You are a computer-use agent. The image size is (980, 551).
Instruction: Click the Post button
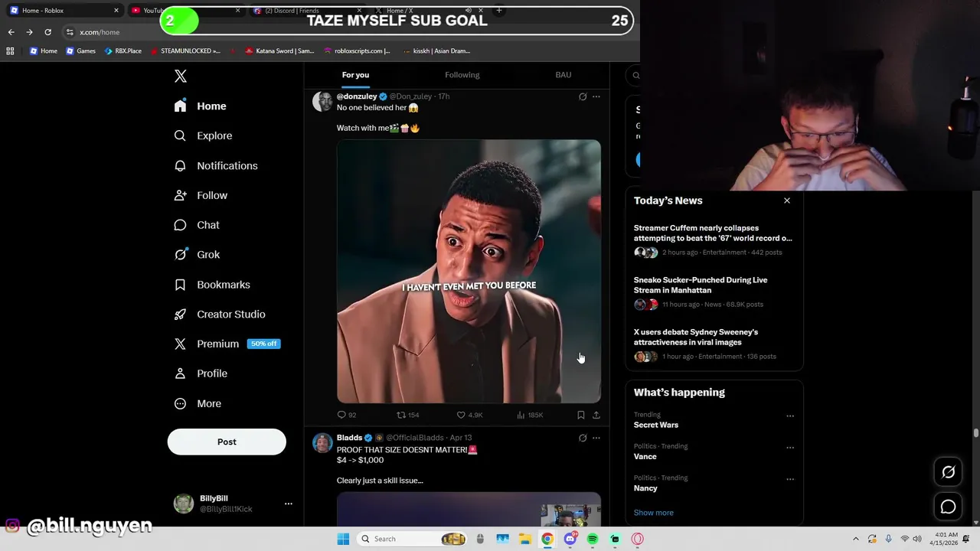coord(227,442)
